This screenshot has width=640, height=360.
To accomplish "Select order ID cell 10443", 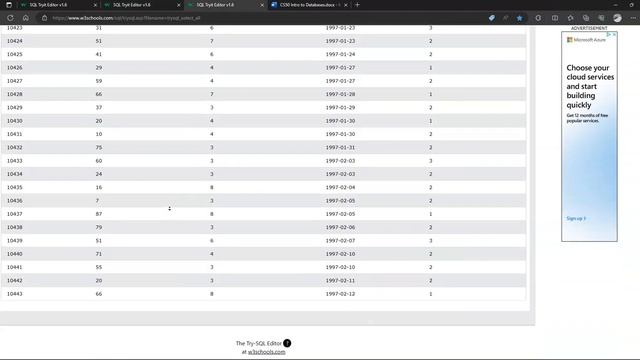I will (15, 294).
